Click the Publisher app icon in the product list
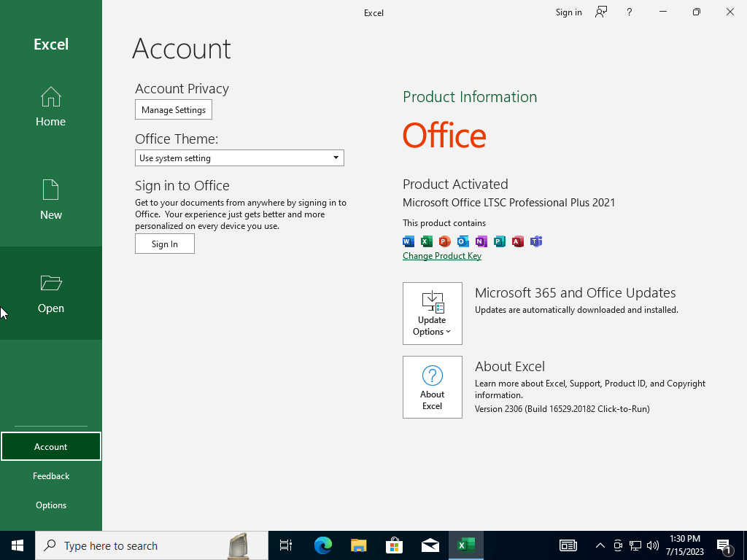Viewport: 747px width, 560px height. coord(499,241)
